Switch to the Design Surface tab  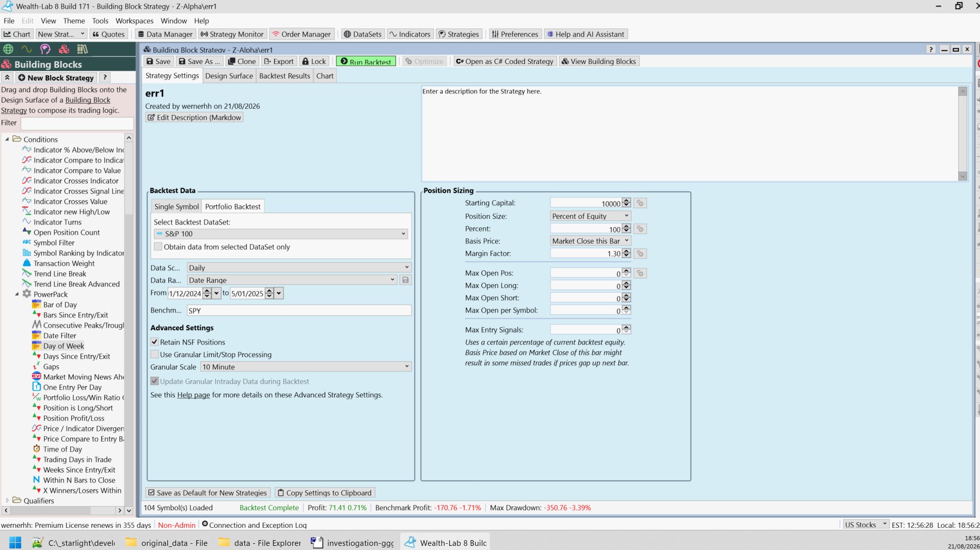pyautogui.click(x=229, y=76)
